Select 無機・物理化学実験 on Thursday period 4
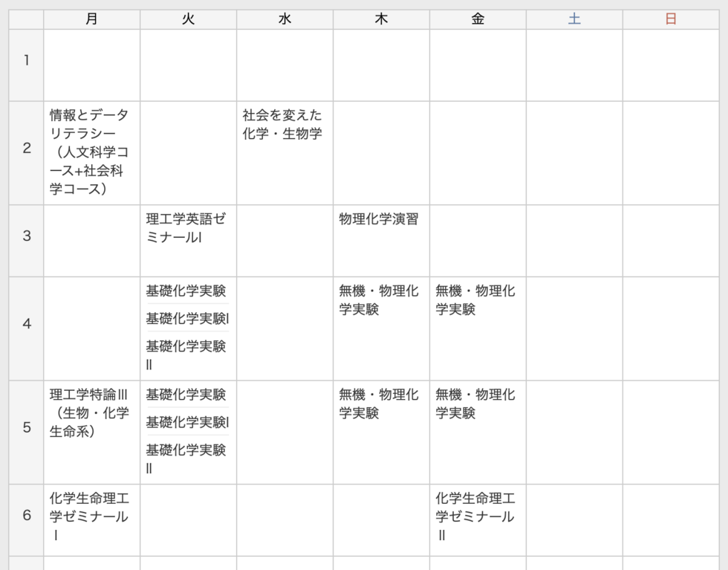 [379, 299]
